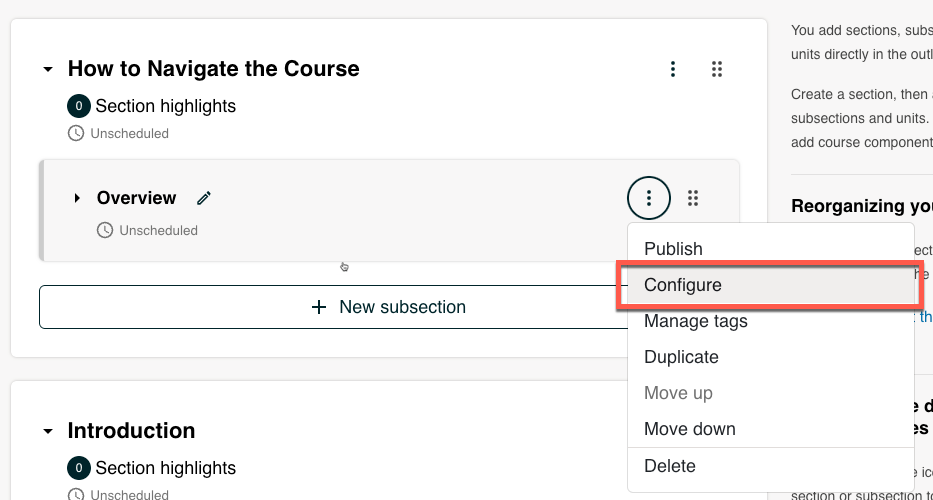The image size is (933, 500).
Task: Click the Introduction section heading
Action: pos(131,431)
